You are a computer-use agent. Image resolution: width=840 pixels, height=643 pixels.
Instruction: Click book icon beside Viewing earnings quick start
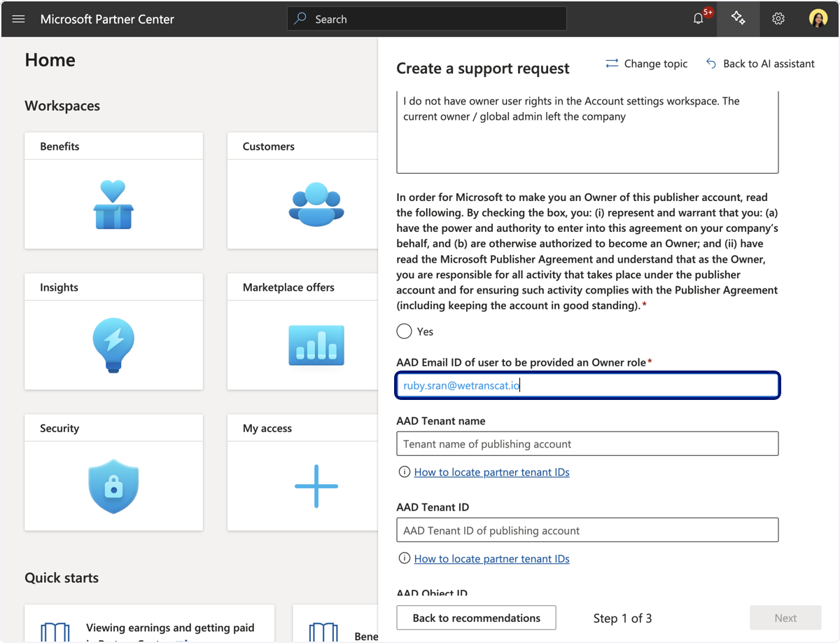pos(55,632)
